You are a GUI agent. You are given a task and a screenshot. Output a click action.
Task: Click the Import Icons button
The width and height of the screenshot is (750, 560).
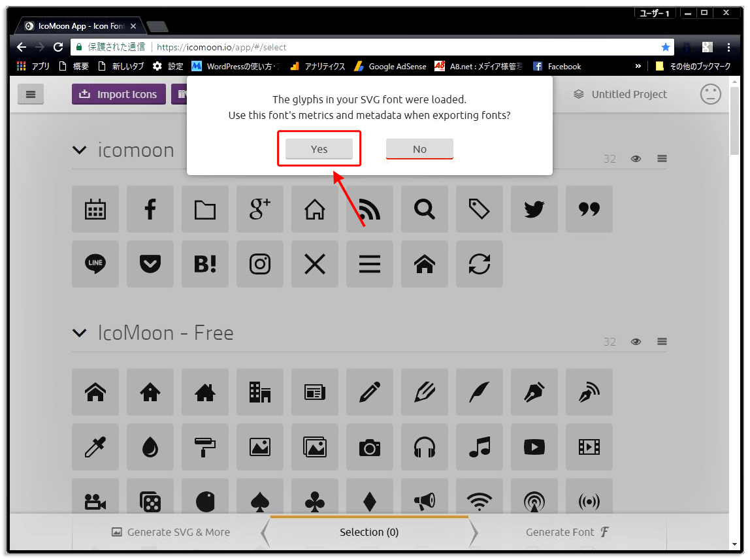tap(119, 94)
